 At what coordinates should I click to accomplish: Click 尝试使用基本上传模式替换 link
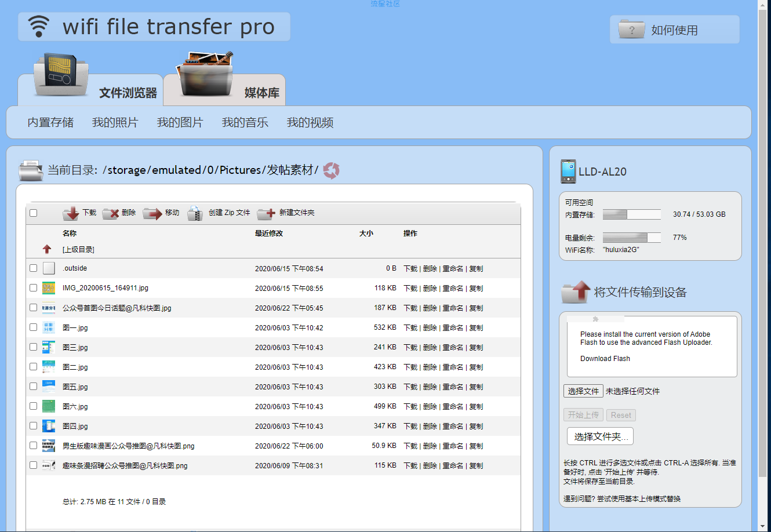pos(639,499)
